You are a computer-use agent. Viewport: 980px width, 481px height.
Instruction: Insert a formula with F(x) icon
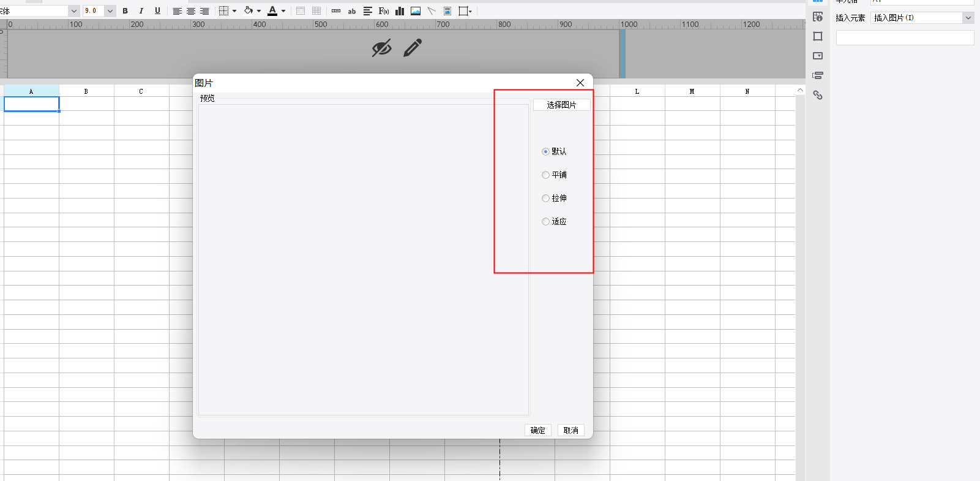[x=384, y=11]
